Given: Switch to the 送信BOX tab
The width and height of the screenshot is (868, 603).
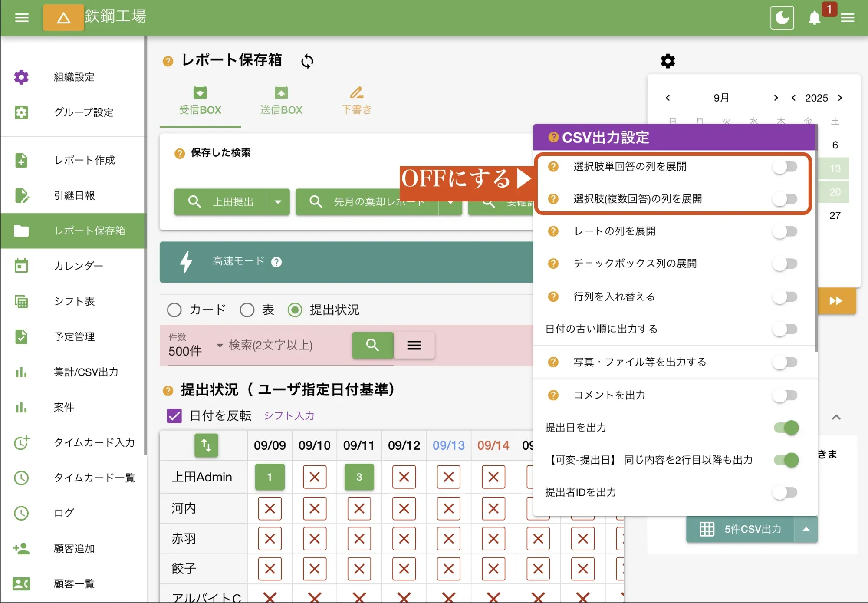Looking at the screenshot, I should [281, 100].
